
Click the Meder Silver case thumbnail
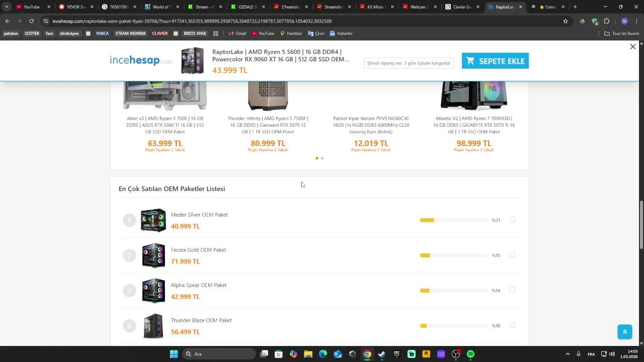[153, 220]
